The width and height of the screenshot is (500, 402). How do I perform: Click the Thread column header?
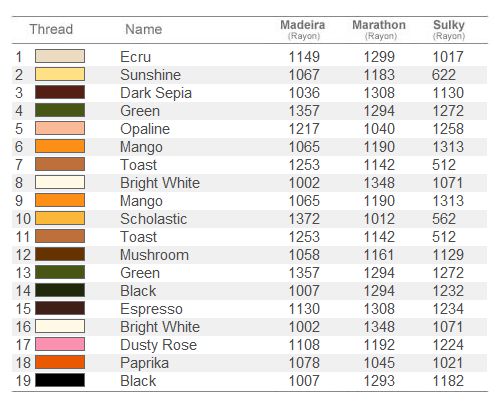pos(51,29)
